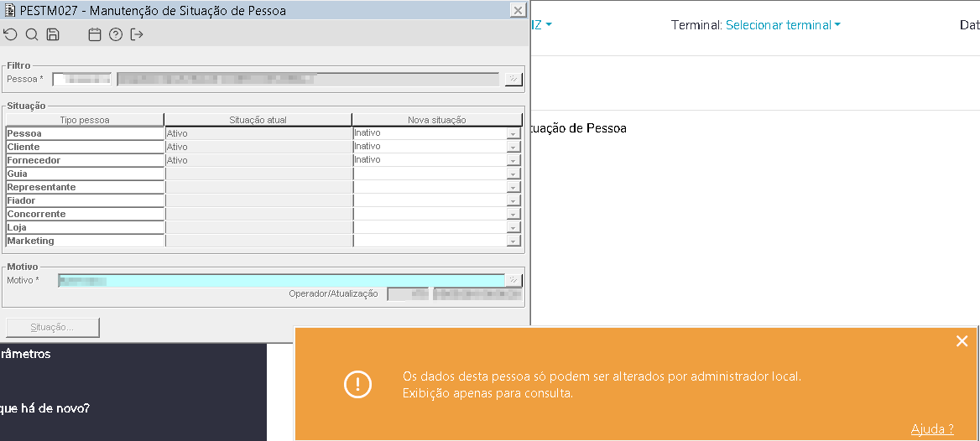The image size is (980, 441).
Task: Open the Ajuda ? link
Action: (932, 428)
